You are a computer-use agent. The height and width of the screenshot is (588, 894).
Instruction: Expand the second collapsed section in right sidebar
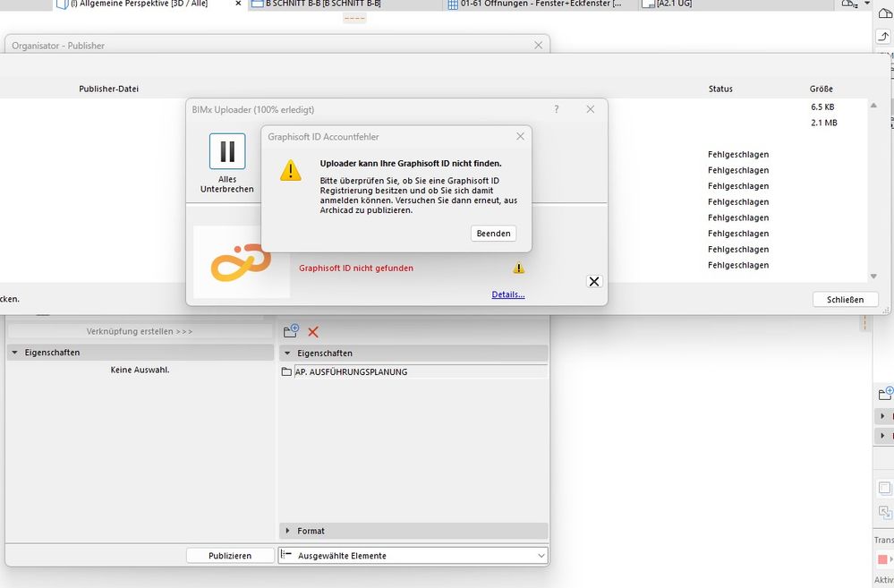tap(882, 436)
